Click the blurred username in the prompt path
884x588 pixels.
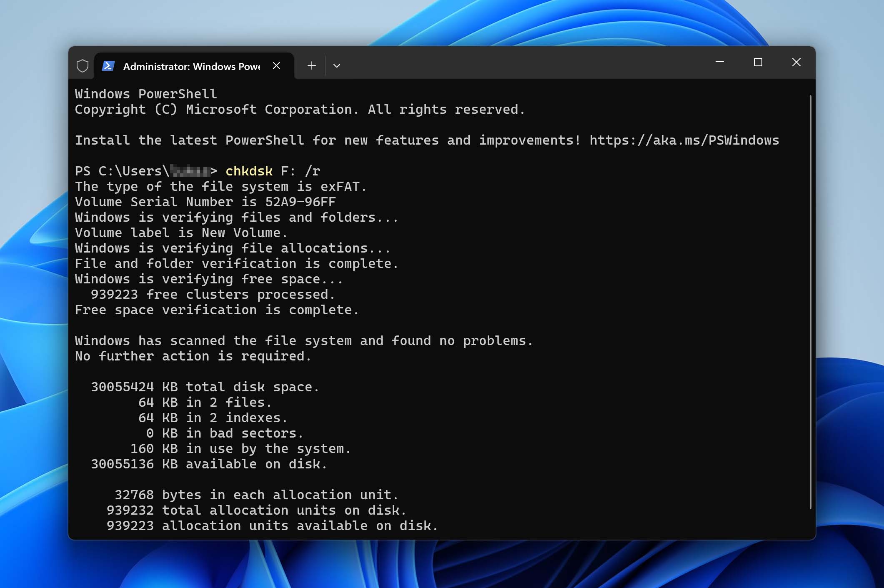tap(190, 170)
